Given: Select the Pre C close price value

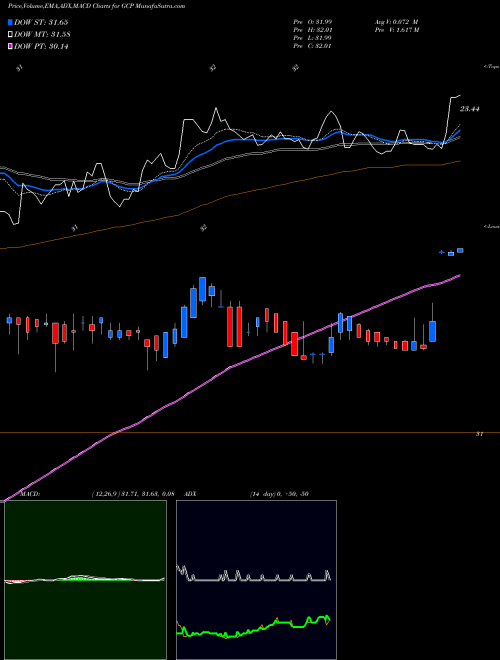Looking at the screenshot, I should click(x=312, y=46).
